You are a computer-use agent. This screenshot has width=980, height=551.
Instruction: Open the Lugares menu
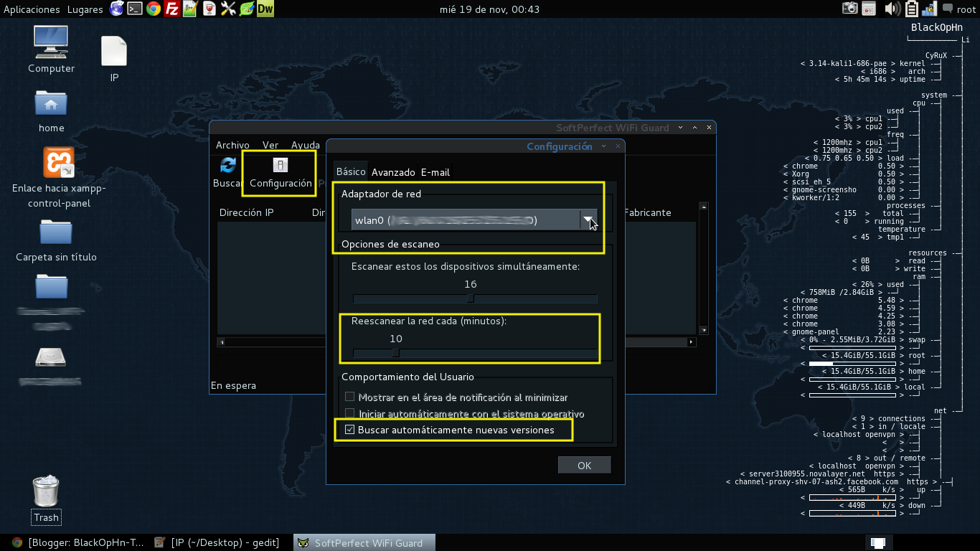85,9
